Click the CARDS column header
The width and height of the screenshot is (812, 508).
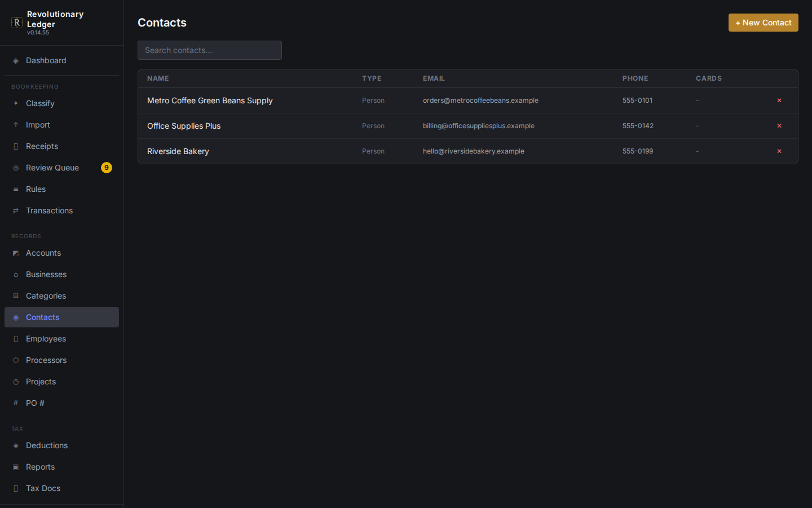pos(709,78)
